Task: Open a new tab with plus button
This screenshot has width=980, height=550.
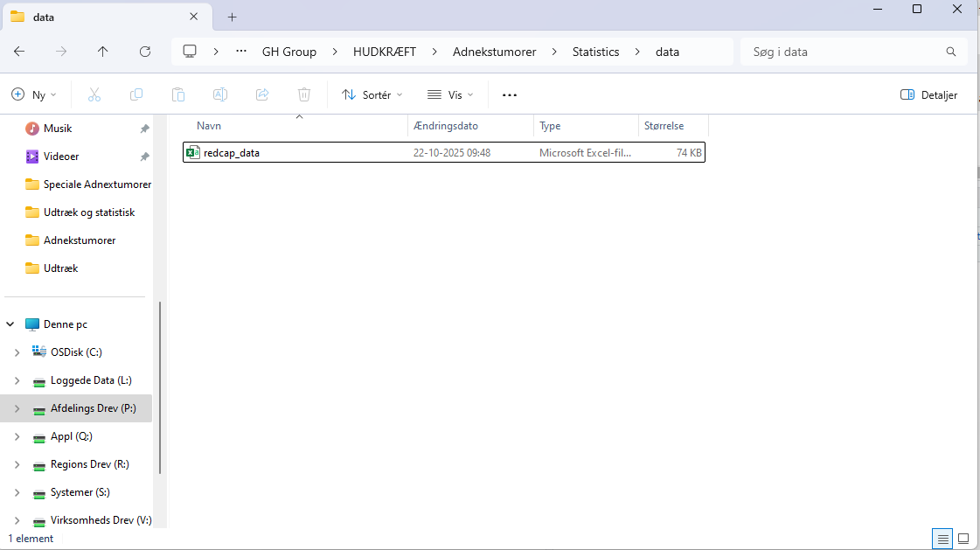Action: [232, 17]
